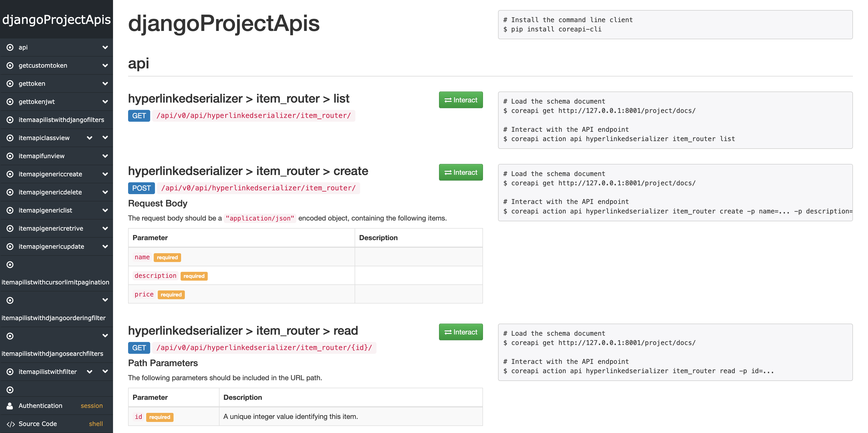This screenshot has height=433, width=868.
Task: Expand the itemapigenericcreate chevron
Action: [105, 174]
